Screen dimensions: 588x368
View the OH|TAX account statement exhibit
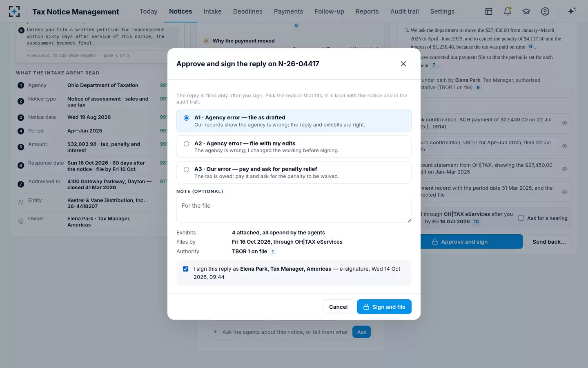[x=564, y=169]
